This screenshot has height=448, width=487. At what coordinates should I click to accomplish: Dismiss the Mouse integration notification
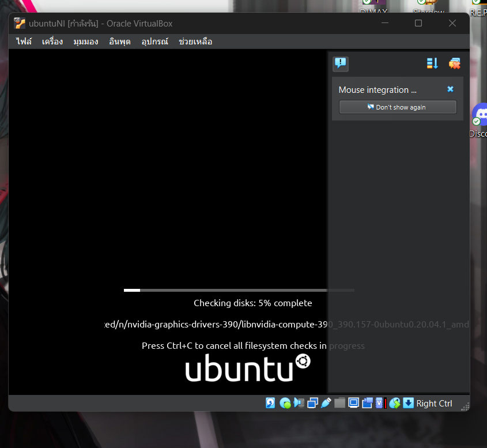[x=451, y=89]
